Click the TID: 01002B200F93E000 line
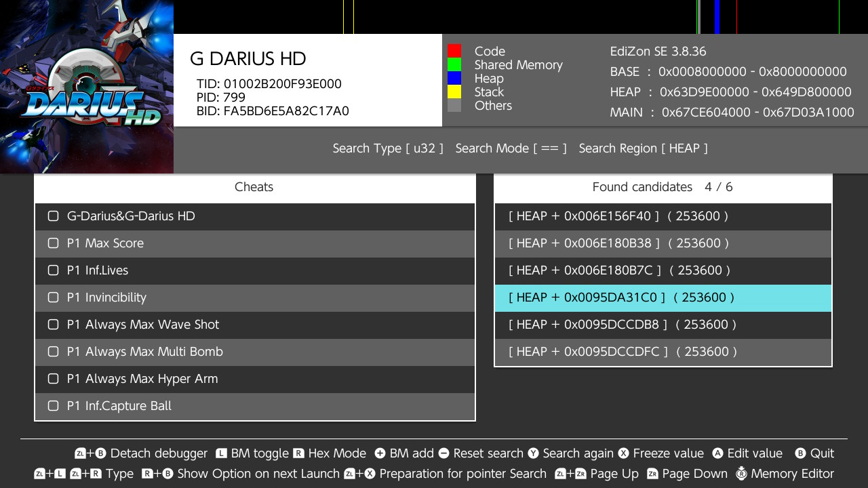The image size is (868, 488). tap(269, 84)
